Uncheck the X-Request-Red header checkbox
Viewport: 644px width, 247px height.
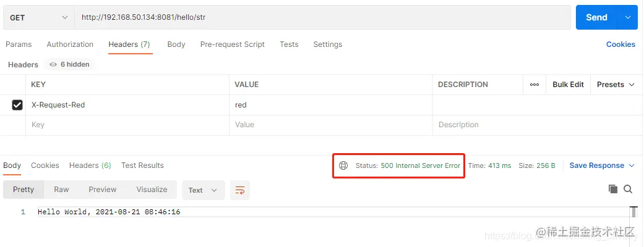click(17, 105)
